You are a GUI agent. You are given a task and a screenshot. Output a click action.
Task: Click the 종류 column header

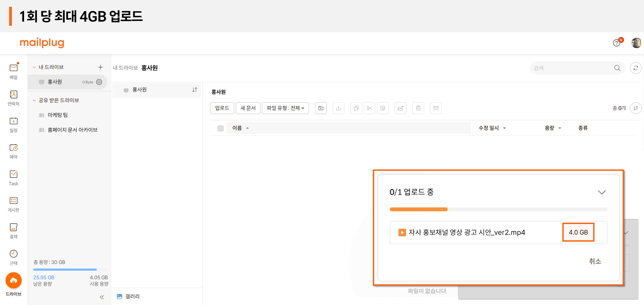pyautogui.click(x=583, y=128)
